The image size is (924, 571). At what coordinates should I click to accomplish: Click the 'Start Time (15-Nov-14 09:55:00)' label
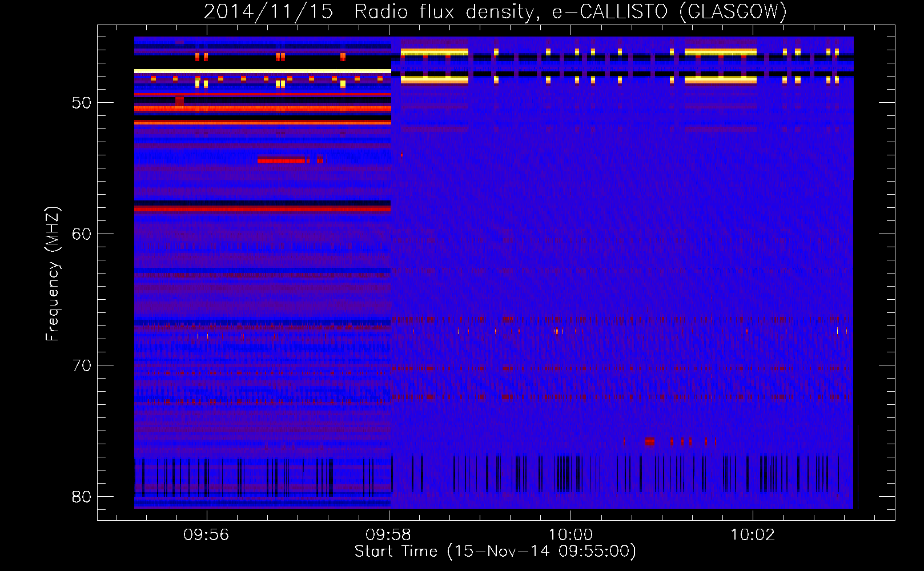coord(495,552)
